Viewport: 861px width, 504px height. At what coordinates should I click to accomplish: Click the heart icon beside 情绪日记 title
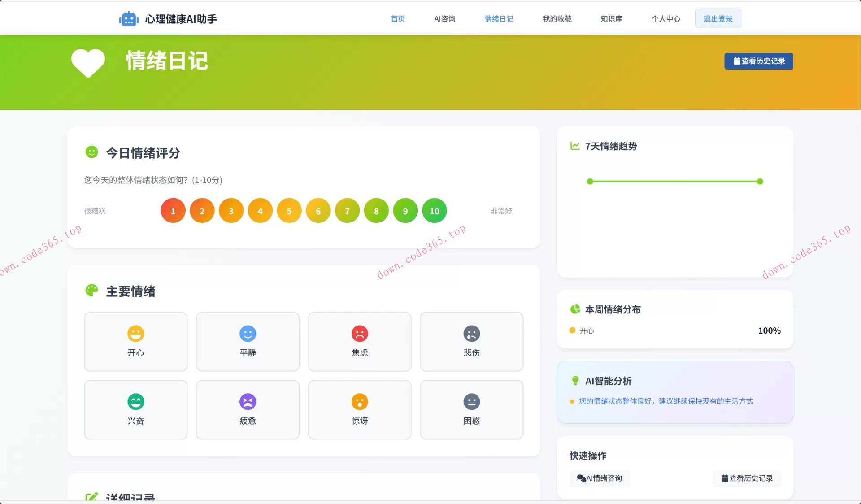(87, 63)
